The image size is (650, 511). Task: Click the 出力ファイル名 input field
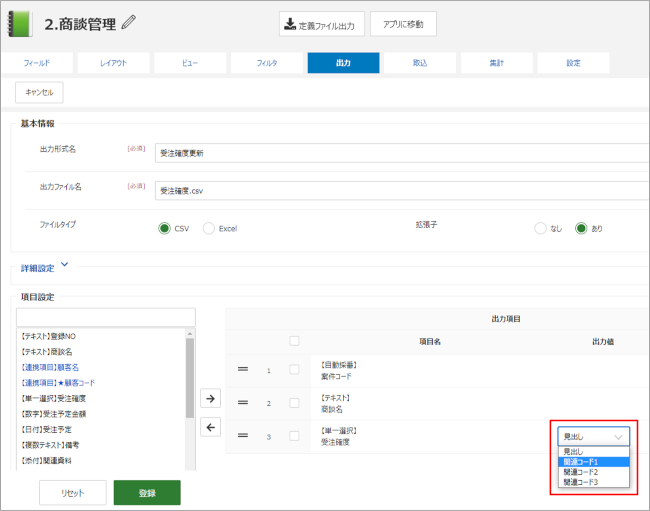click(x=402, y=191)
